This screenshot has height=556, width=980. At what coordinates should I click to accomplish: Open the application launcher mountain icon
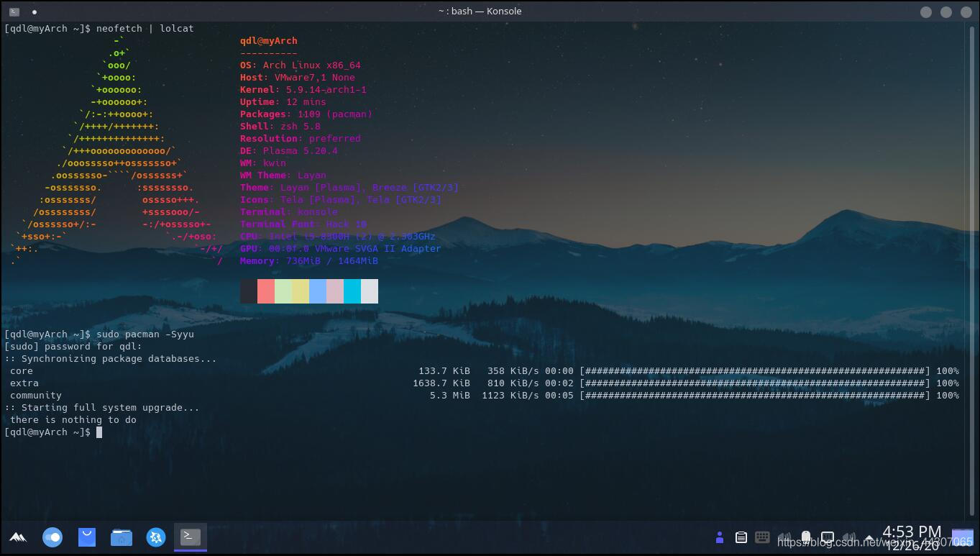pyautogui.click(x=18, y=537)
